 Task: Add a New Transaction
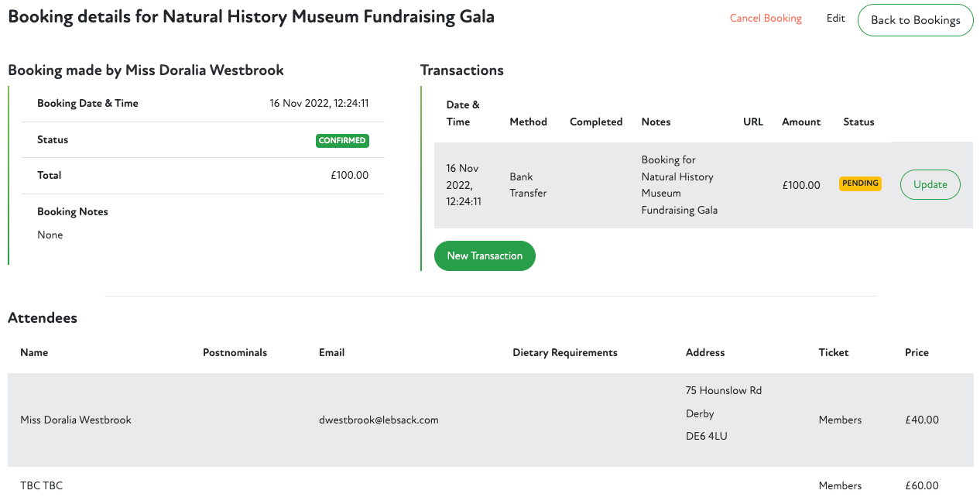pos(485,256)
